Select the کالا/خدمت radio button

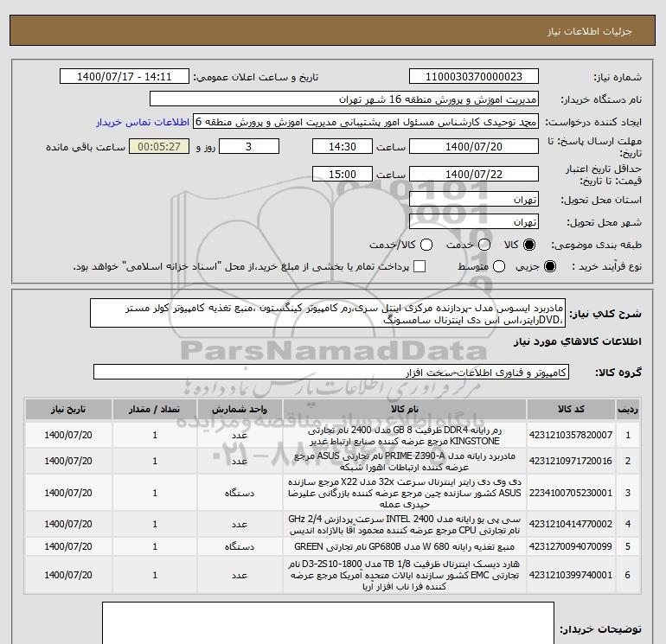click(426, 245)
